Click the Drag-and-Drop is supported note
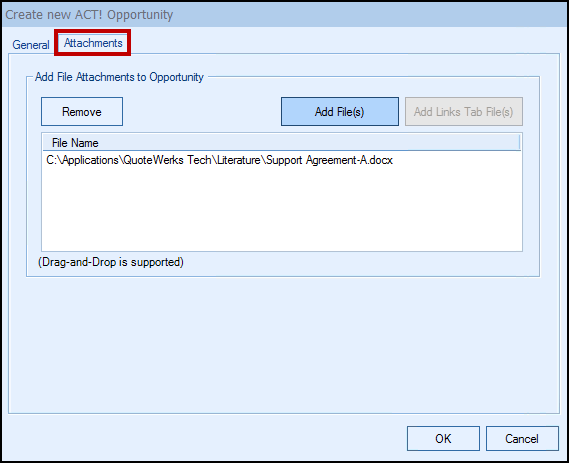 point(111,262)
